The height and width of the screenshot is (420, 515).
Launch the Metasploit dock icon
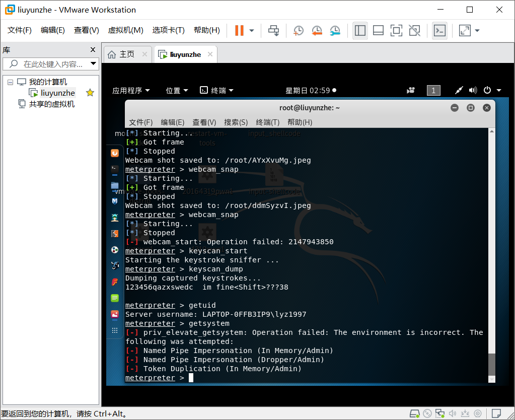[x=115, y=201]
